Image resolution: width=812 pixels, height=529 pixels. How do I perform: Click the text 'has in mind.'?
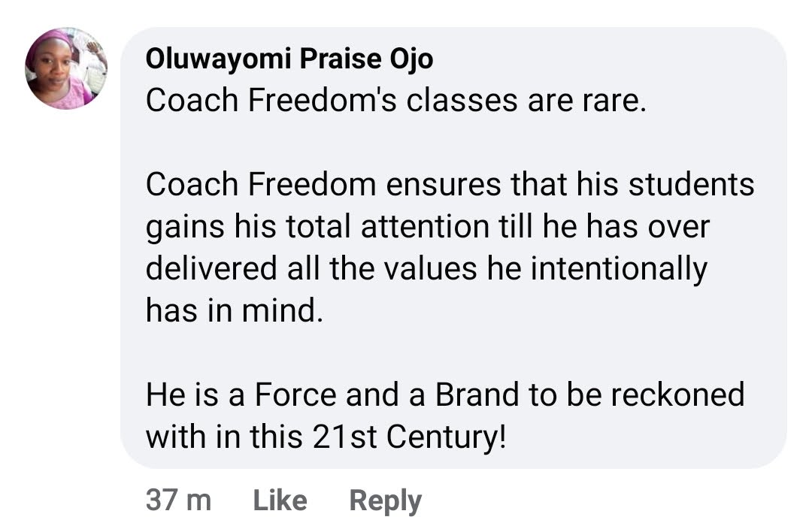[x=234, y=310]
